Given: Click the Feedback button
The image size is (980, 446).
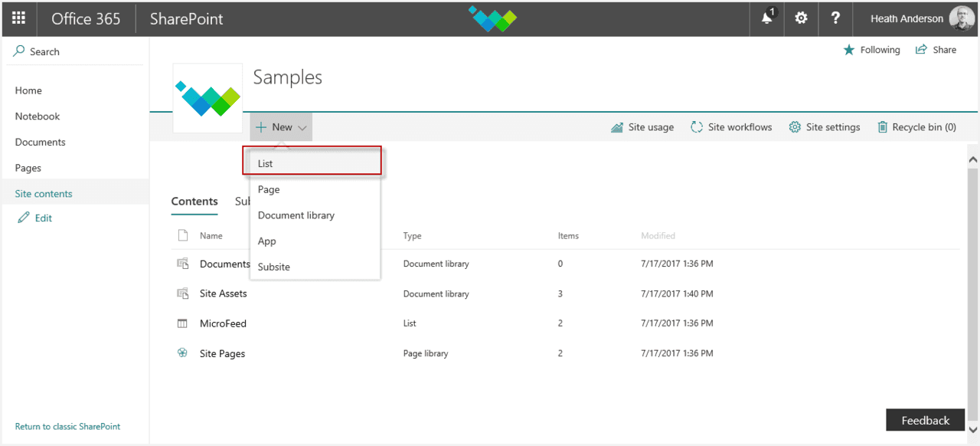Looking at the screenshot, I should (x=925, y=420).
